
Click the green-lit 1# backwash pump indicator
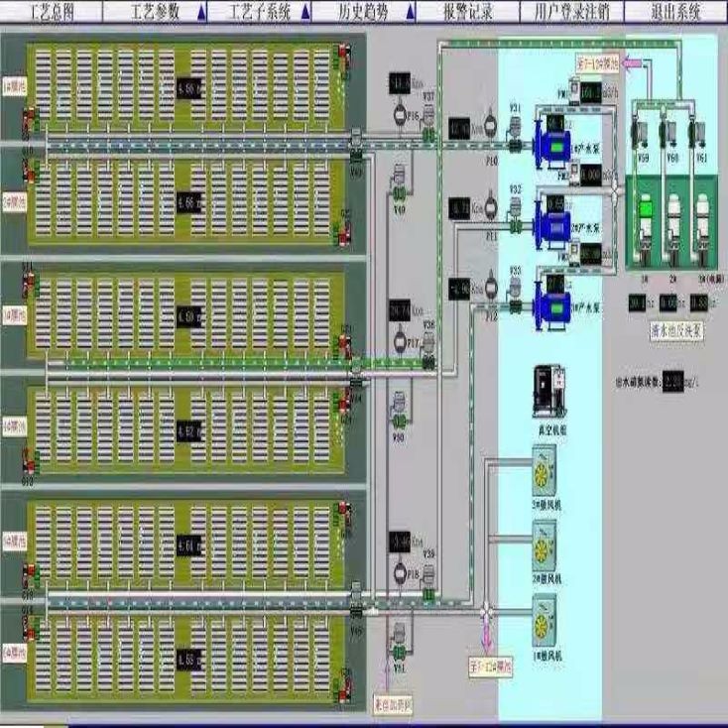click(644, 210)
